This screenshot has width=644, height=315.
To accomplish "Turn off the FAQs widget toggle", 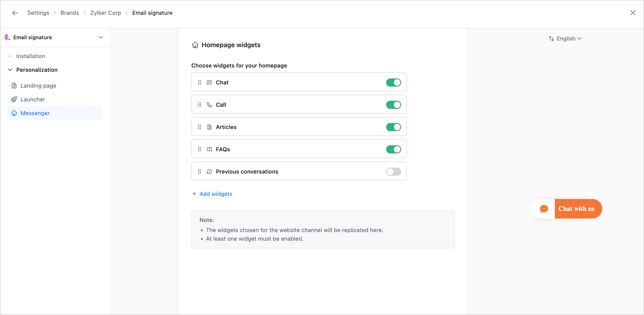I will (393, 149).
